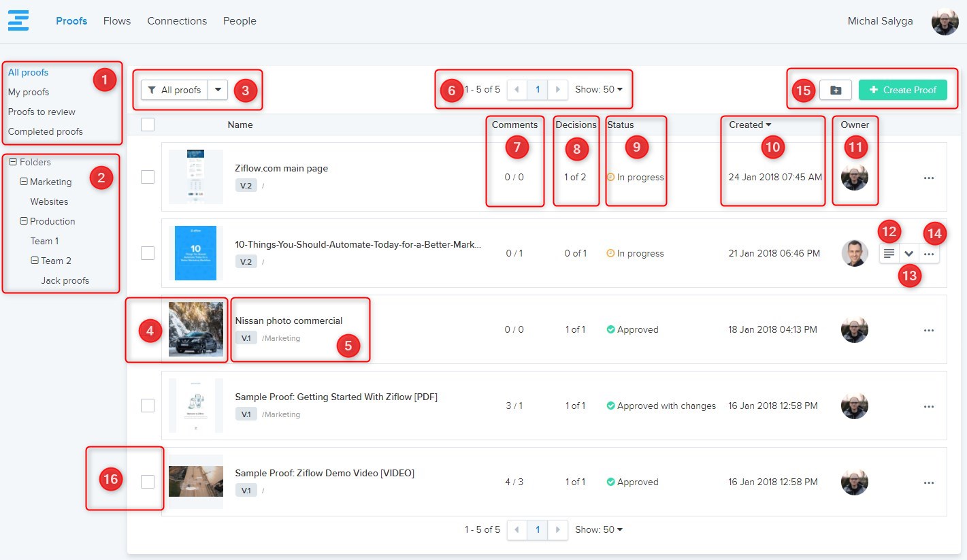Collapse the Marketing folder in tree
967x560 pixels.
(24, 182)
